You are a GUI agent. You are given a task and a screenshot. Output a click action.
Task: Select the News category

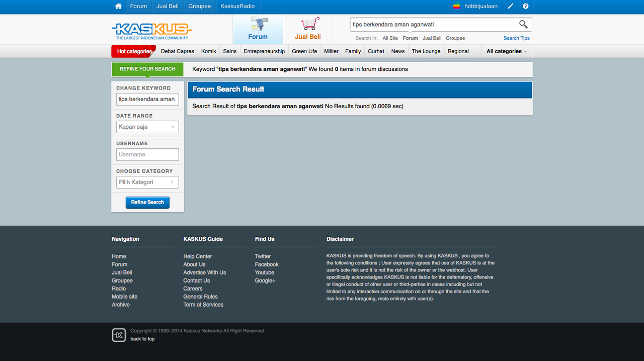tap(398, 51)
